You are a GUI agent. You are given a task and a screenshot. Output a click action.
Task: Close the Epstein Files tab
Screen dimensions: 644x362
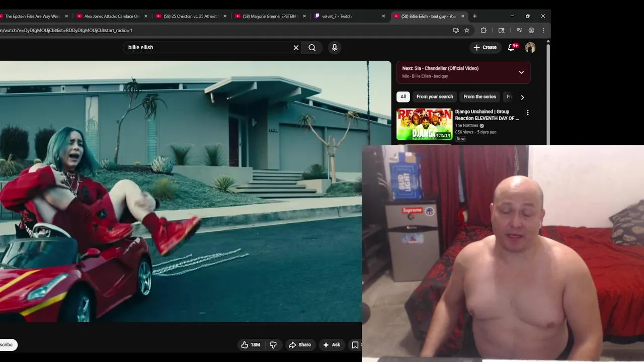pyautogui.click(x=66, y=16)
